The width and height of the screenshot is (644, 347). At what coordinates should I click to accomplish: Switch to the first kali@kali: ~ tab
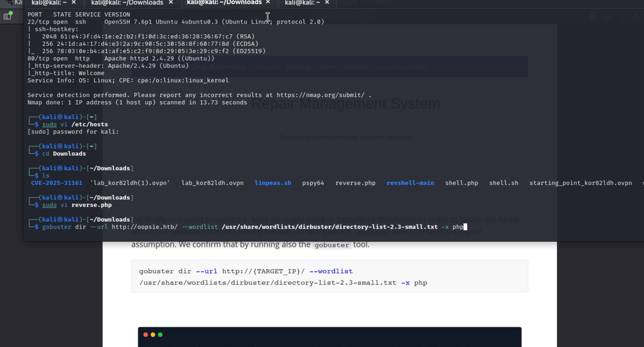49,3
